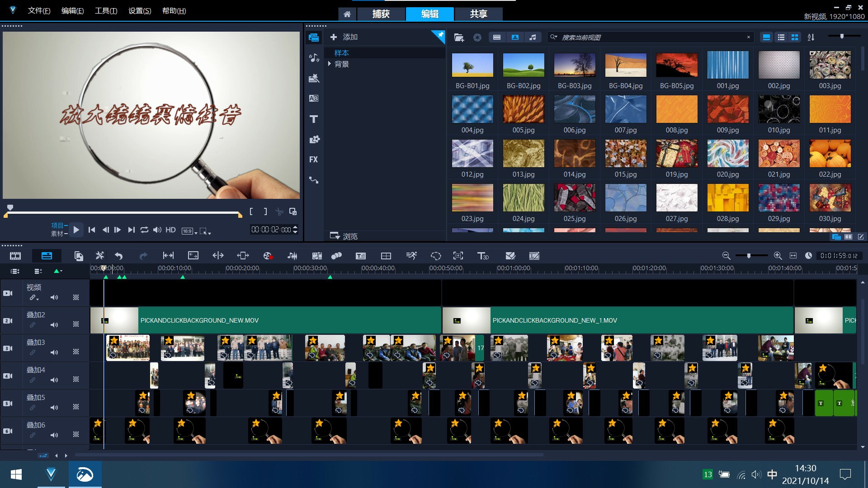Screen dimensions: 868x488
Task: Open the Overlay graphics library icon
Action: [314, 139]
